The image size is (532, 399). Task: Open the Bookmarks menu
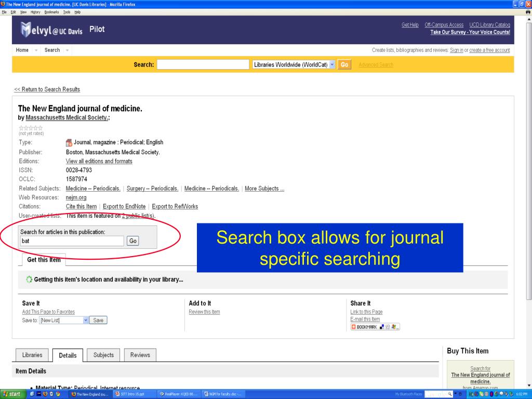coord(51,12)
